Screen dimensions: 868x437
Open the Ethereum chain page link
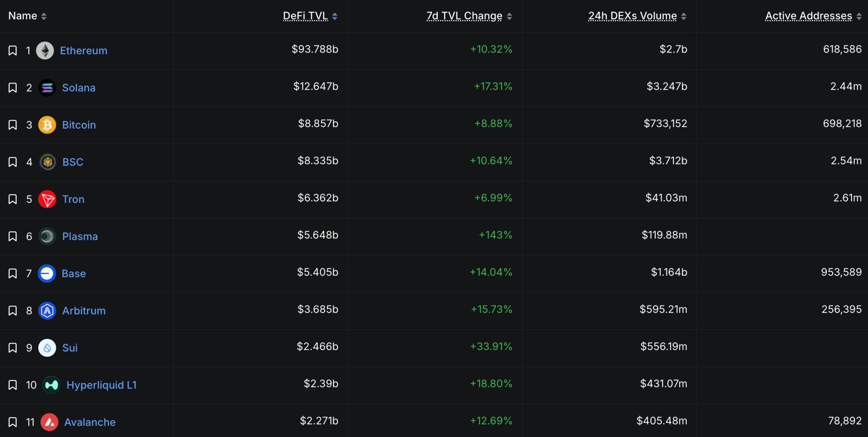coord(84,51)
